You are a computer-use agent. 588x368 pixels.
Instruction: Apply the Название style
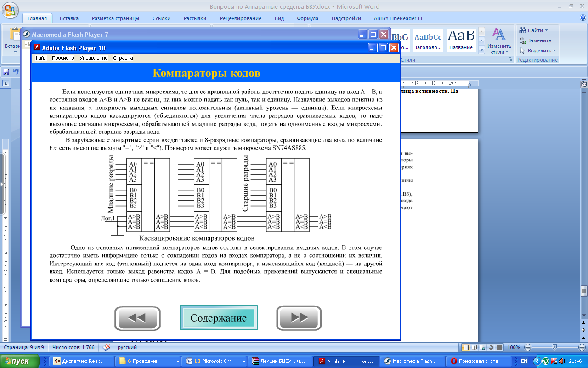point(461,40)
